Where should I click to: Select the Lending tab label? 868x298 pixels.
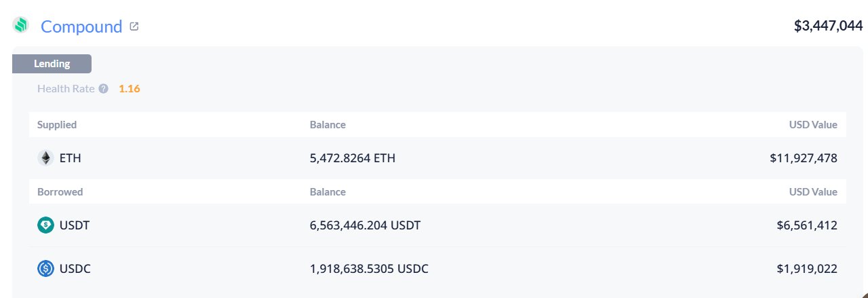(x=52, y=64)
